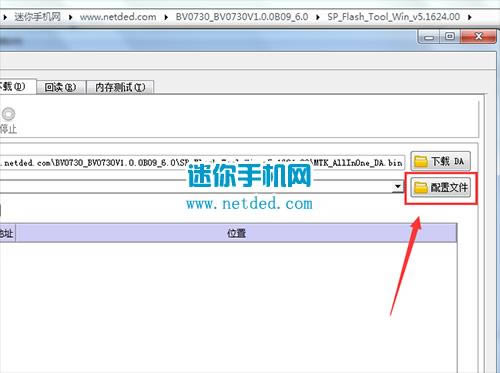Expand arrow after BV0730_BV0730V1.0.0B09_6.0 breadcrumb

point(318,17)
